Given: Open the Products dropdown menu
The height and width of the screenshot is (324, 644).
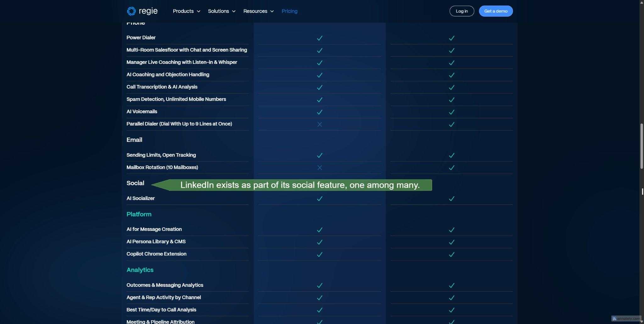Looking at the screenshot, I should (186, 11).
